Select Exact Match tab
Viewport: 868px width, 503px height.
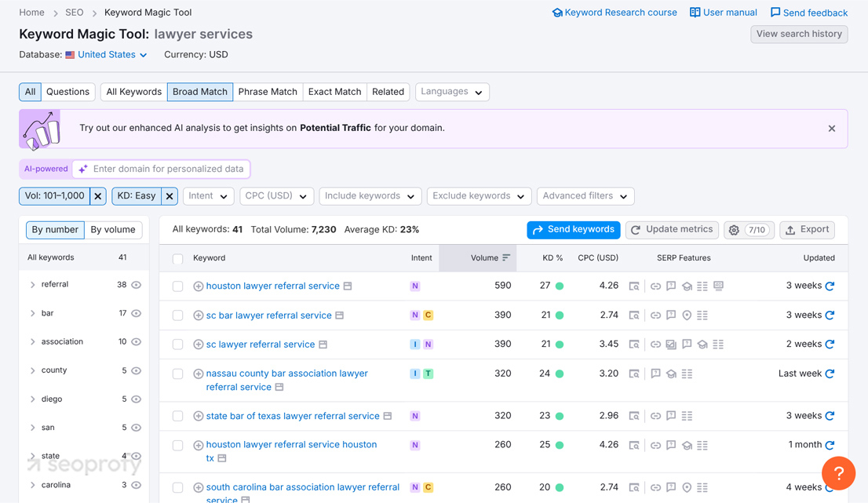[334, 92]
